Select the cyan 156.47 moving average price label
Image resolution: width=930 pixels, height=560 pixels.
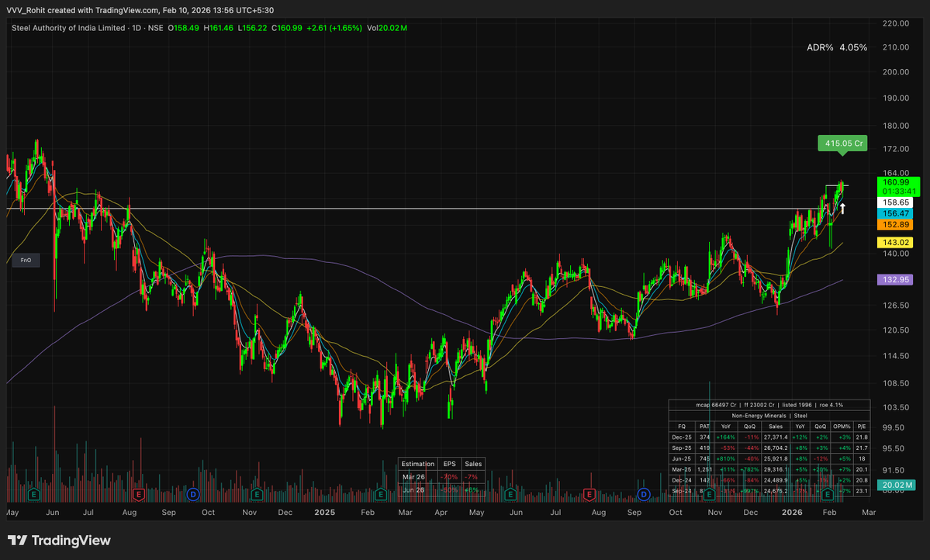point(896,213)
